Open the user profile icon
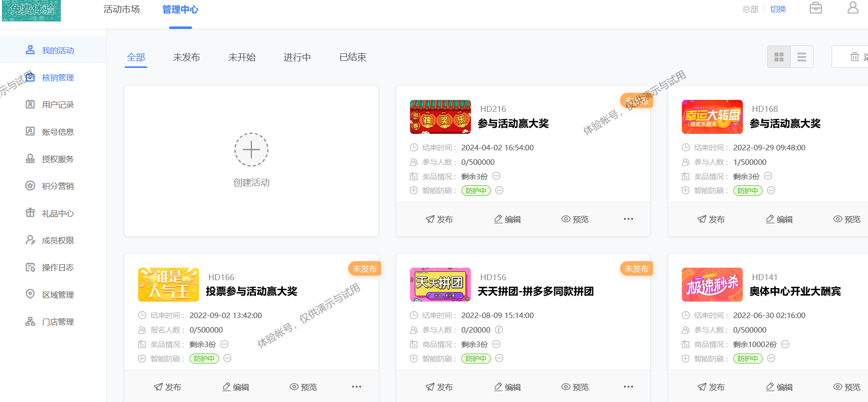 point(853,7)
